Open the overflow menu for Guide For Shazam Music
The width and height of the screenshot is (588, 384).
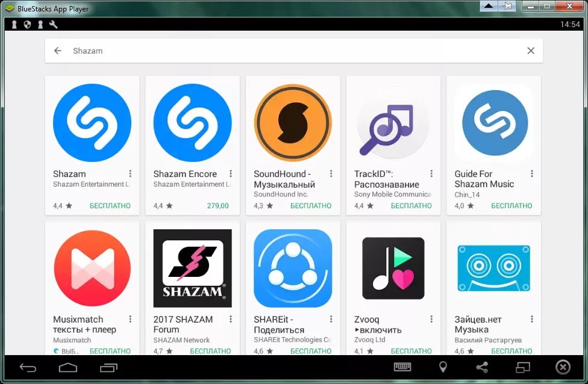coord(532,173)
